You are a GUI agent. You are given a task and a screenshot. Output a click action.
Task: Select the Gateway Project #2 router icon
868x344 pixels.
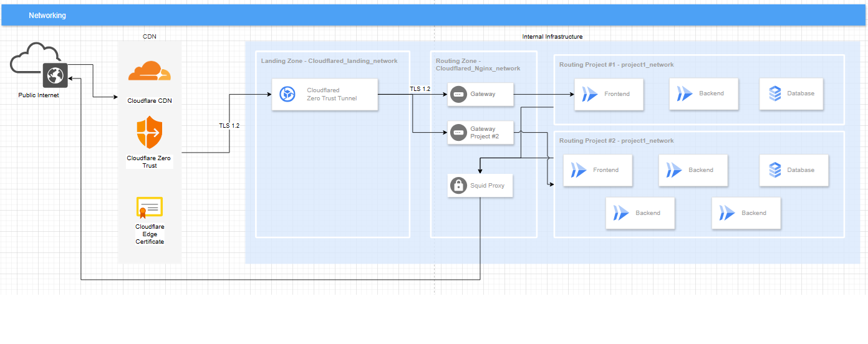tap(458, 133)
